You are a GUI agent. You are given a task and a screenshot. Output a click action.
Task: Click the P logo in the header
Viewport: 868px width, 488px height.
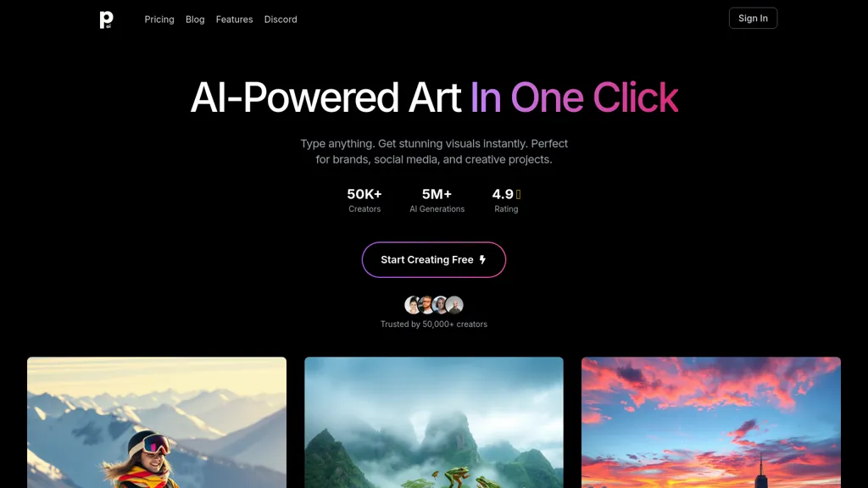(x=106, y=19)
